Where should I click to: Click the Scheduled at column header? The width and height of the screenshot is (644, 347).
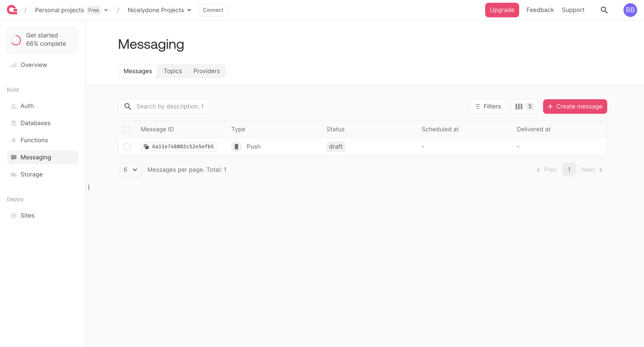[440, 130]
